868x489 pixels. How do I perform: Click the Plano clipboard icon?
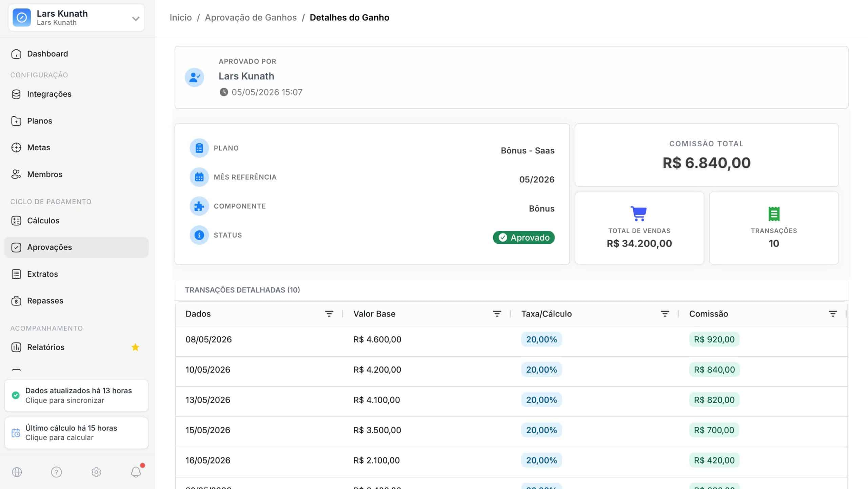point(199,148)
